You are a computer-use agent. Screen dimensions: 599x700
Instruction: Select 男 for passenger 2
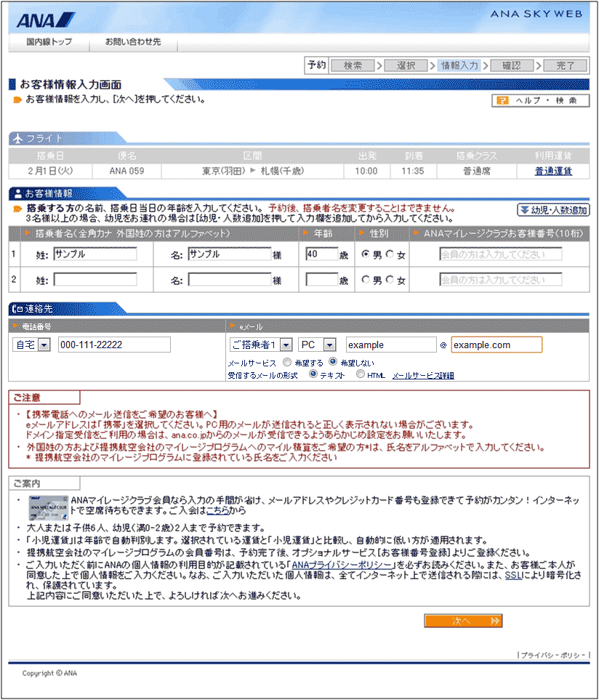click(x=366, y=279)
